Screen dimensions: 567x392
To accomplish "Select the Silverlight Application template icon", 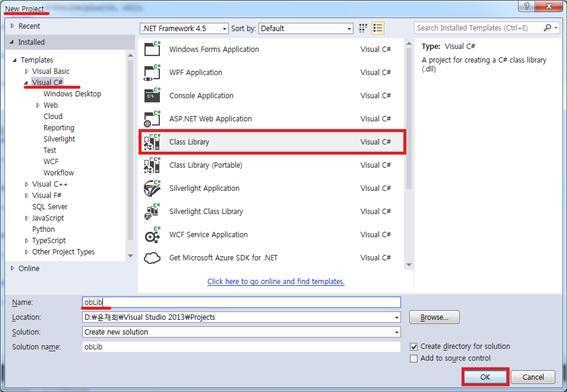I will (x=152, y=188).
